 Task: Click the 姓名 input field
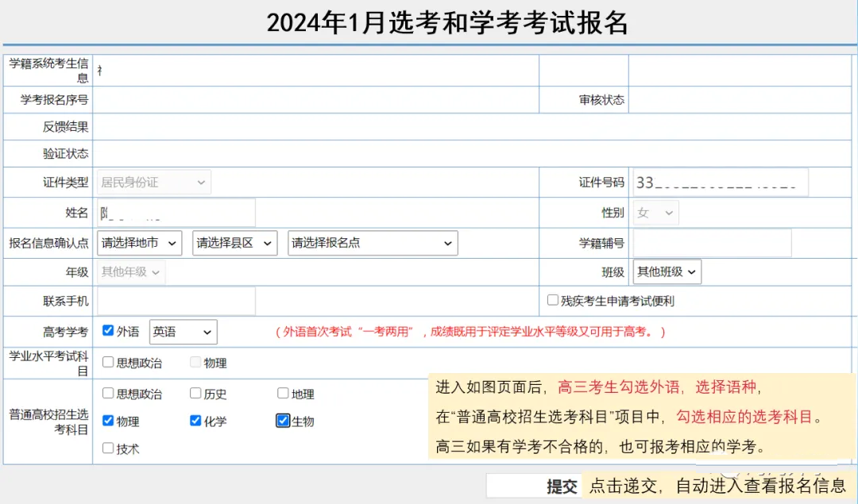[x=176, y=213]
